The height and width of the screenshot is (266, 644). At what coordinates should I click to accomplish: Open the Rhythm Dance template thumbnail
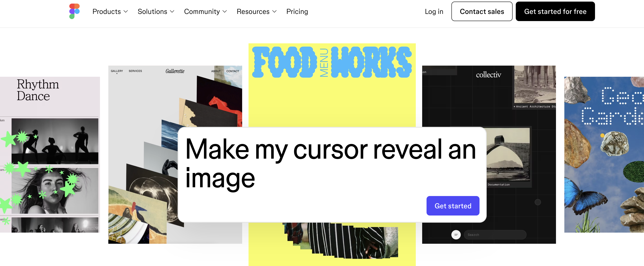[x=50, y=155]
